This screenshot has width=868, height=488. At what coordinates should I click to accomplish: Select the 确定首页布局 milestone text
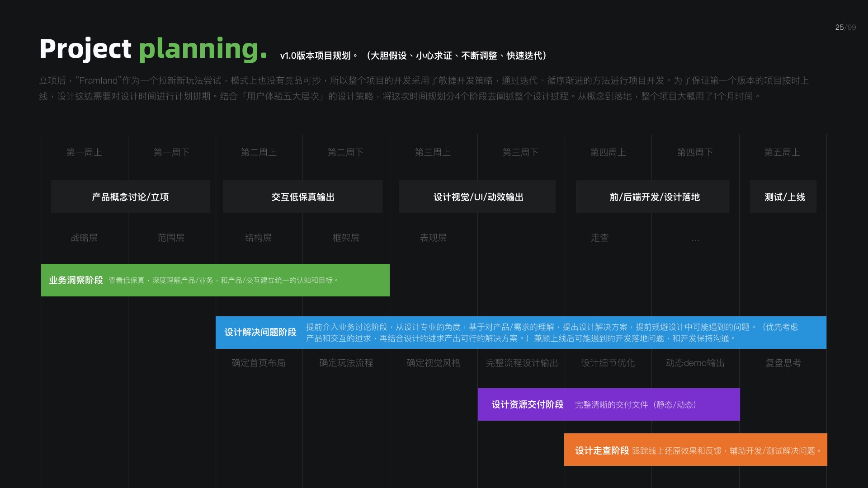tap(259, 363)
